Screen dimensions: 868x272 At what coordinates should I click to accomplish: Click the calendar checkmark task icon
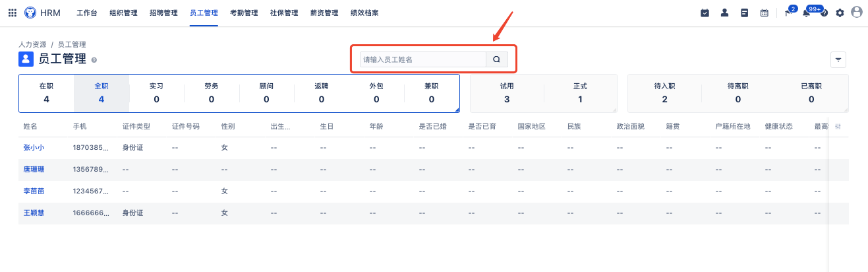[x=705, y=13]
